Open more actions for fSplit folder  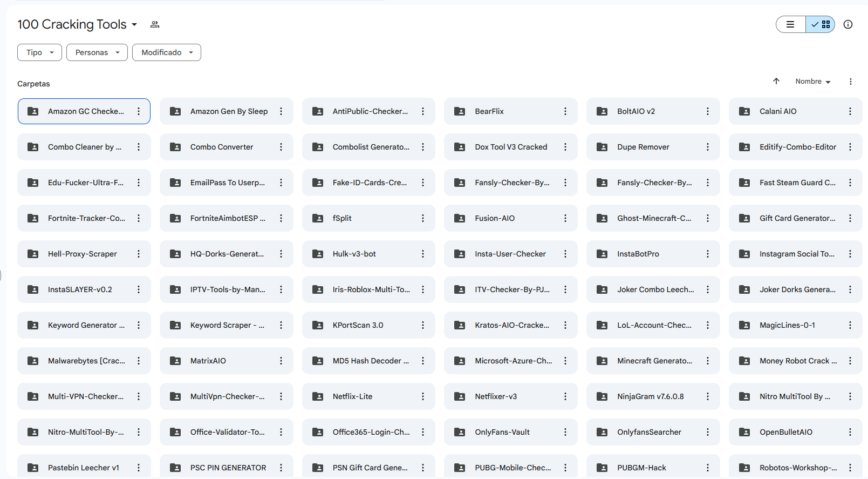(423, 218)
